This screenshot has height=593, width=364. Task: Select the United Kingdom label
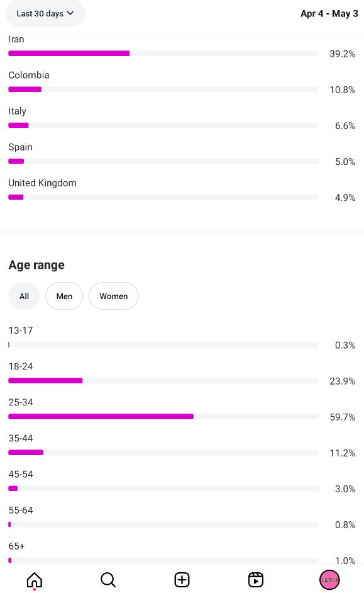click(x=42, y=183)
